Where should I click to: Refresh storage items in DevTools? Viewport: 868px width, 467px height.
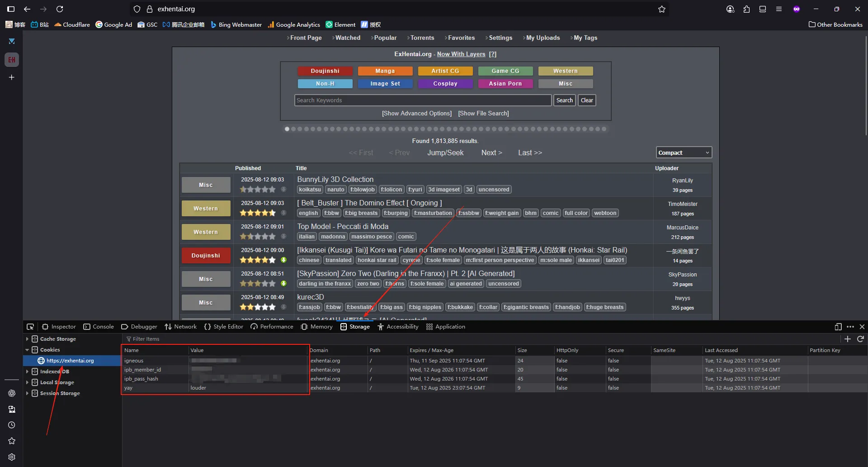[x=860, y=339]
